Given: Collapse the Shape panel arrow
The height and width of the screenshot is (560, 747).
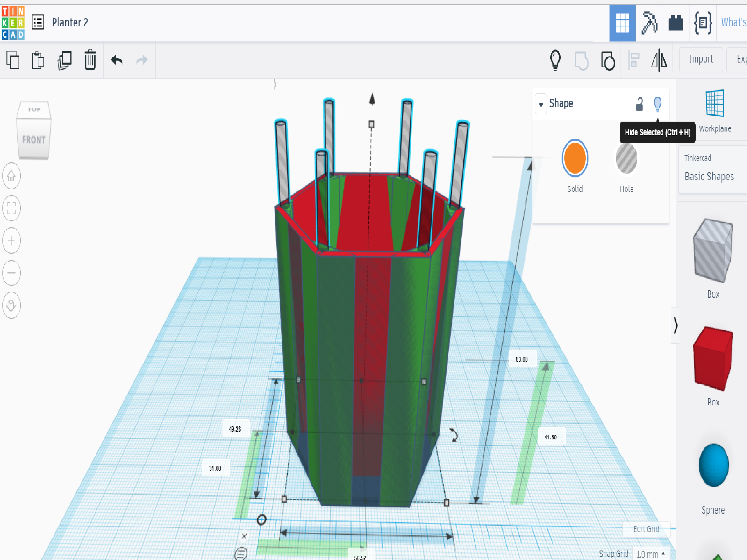Looking at the screenshot, I should 541,104.
